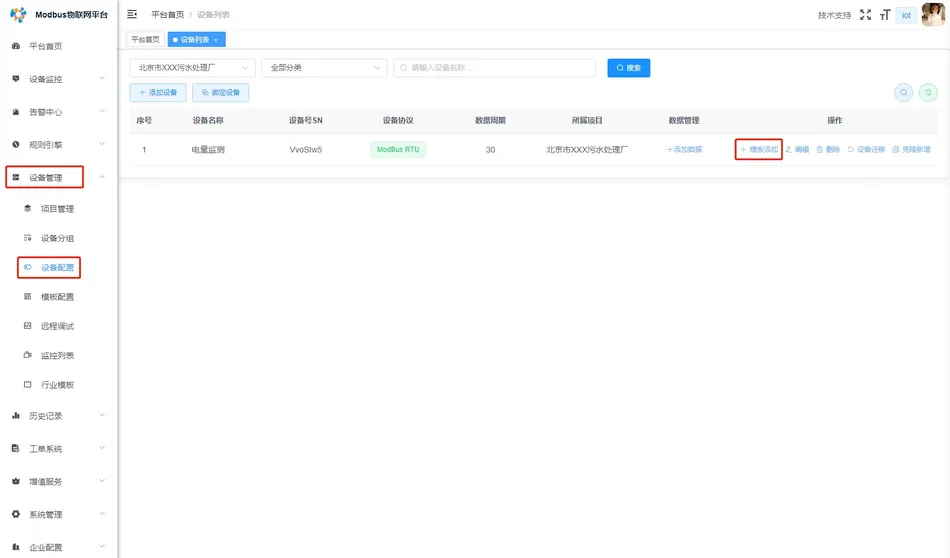Click 平台首页 in the breadcrumb
The width and height of the screenshot is (950, 558).
pyautogui.click(x=167, y=15)
